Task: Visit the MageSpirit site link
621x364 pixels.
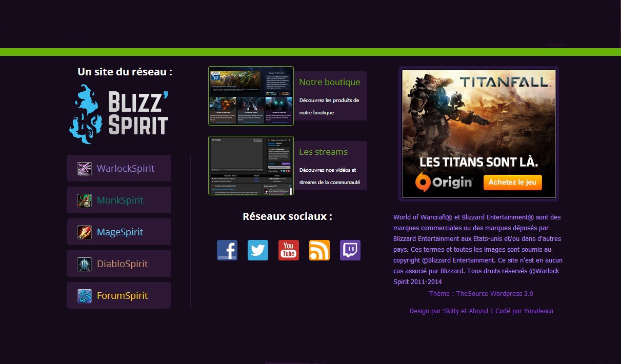Action: (x=120, y=232)
